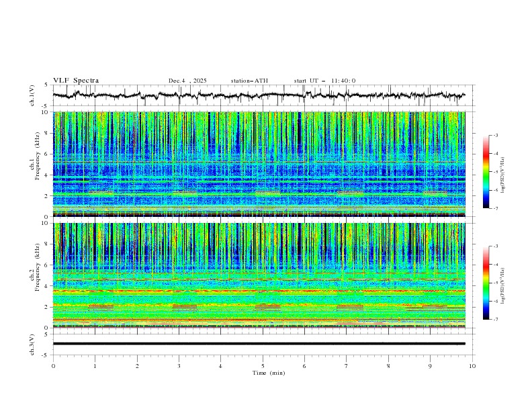The width and height of the screenshot is (532, 411).
Task: Click the "ch.3(V)" axis label
Action: point(32,345)
